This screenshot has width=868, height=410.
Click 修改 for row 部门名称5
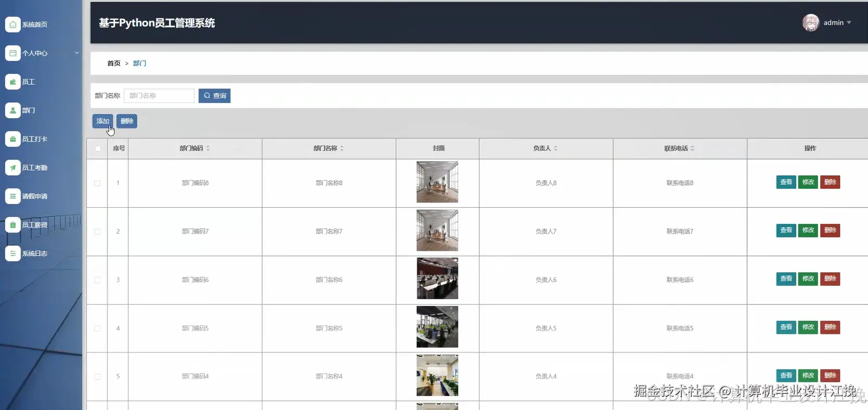pyautogui.click(x=808, y=327)
